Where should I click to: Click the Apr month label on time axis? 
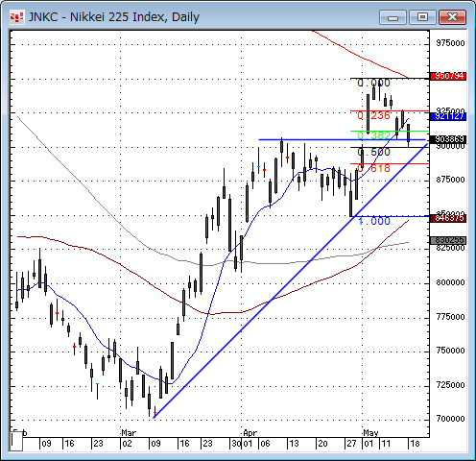click(250, 433)
